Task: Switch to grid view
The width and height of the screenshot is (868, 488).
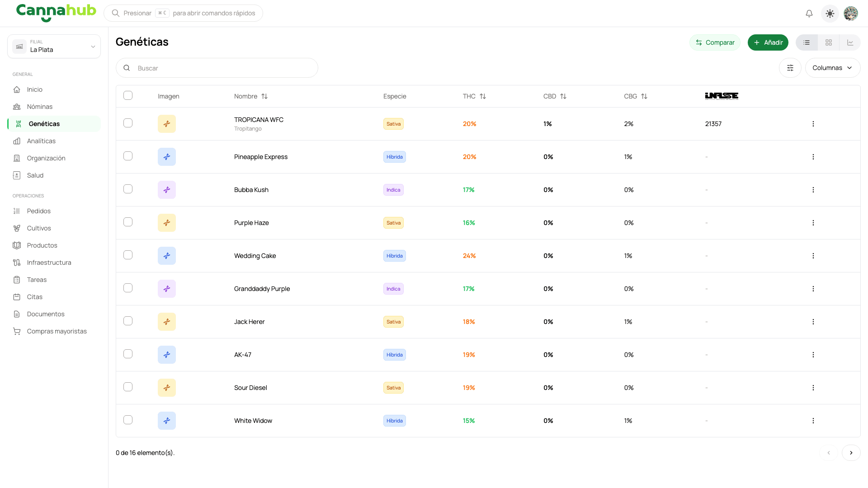Action: 829,42
